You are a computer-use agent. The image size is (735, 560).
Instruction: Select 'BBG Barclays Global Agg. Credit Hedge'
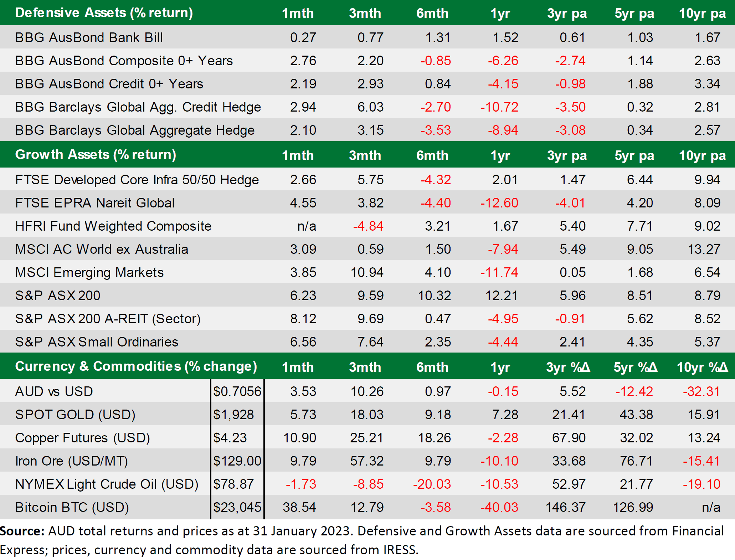tap(138, 107)
